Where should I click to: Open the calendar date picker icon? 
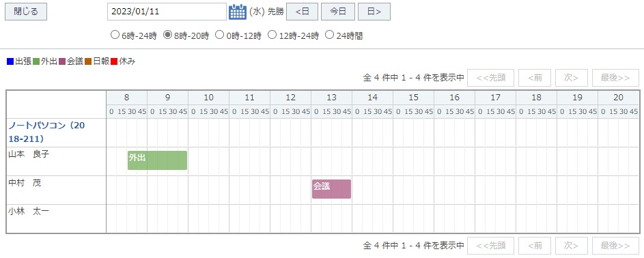pyautogui.click(x=238, y=12)
